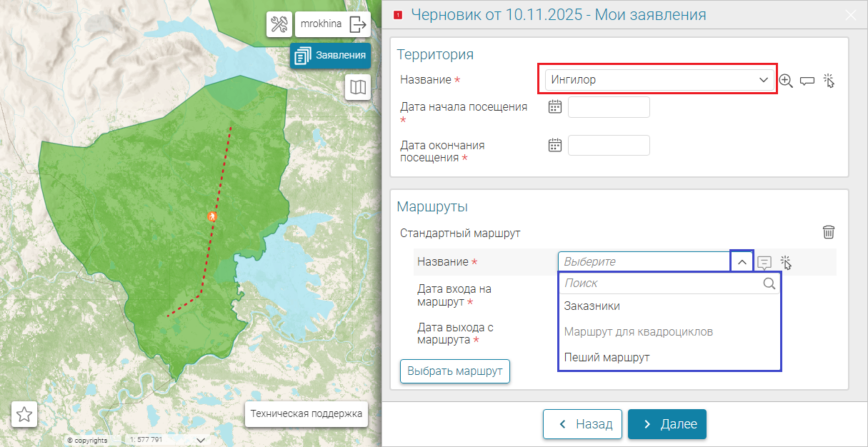This screenshot has width=868, height=447.
Task: Click the logout icon next to mrokhina
Action: pyautogui.click(x=357, y=24)
